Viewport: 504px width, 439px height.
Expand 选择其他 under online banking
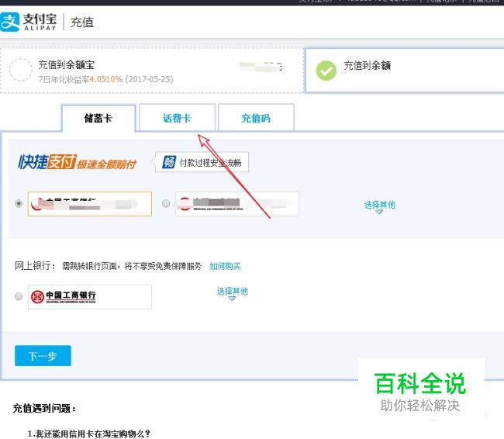[232, 293]
